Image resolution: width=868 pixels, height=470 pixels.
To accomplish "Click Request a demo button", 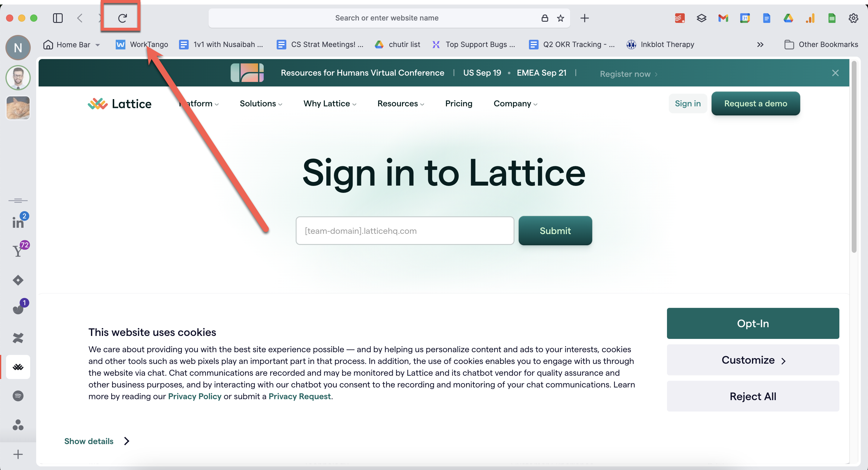I will (756, 103).
